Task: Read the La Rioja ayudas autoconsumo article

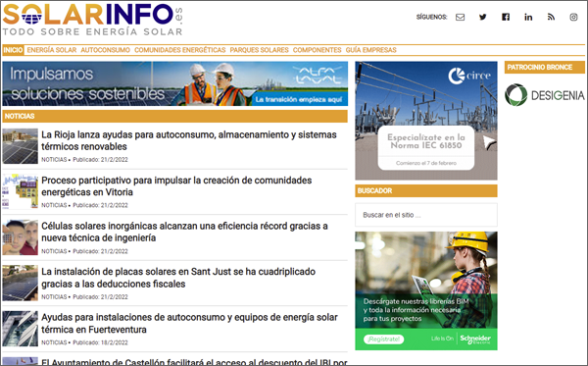Action: tap(189, 140)
